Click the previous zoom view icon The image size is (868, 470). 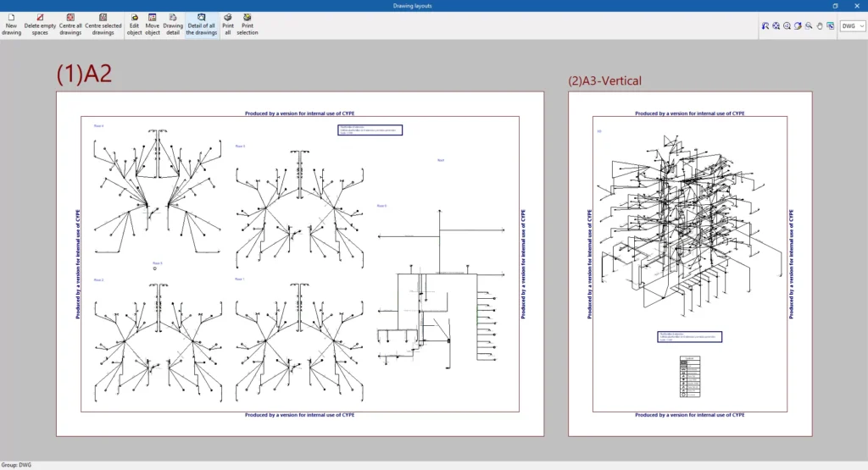[x=765, y=26]
